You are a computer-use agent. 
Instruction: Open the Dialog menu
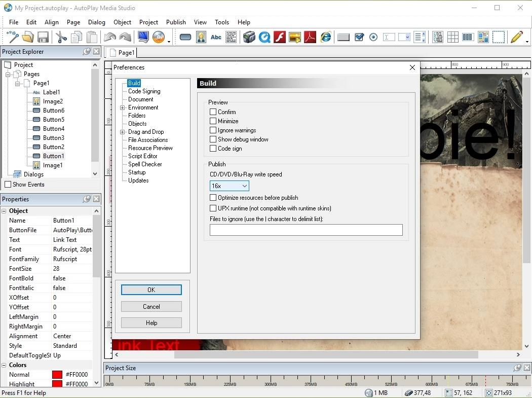click(x=97, y=22)
